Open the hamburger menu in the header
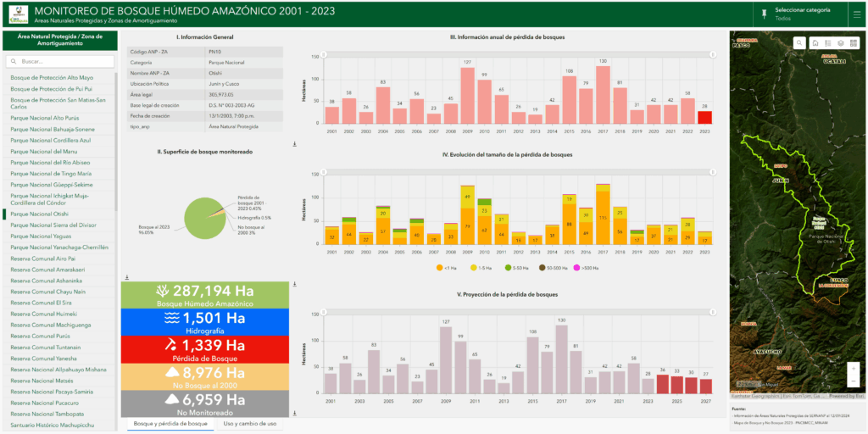The width and height of the screenshot is (868, 434). click(856, 14)
